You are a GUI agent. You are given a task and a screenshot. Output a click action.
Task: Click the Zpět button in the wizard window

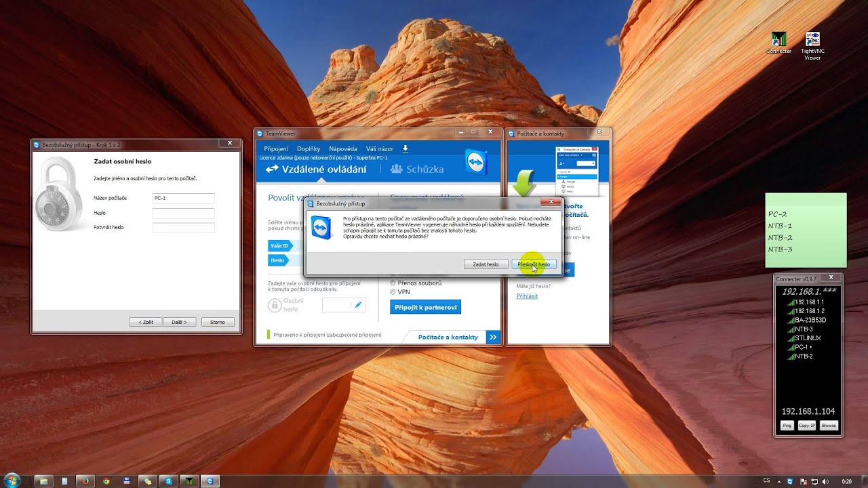[x=145, y=322]
